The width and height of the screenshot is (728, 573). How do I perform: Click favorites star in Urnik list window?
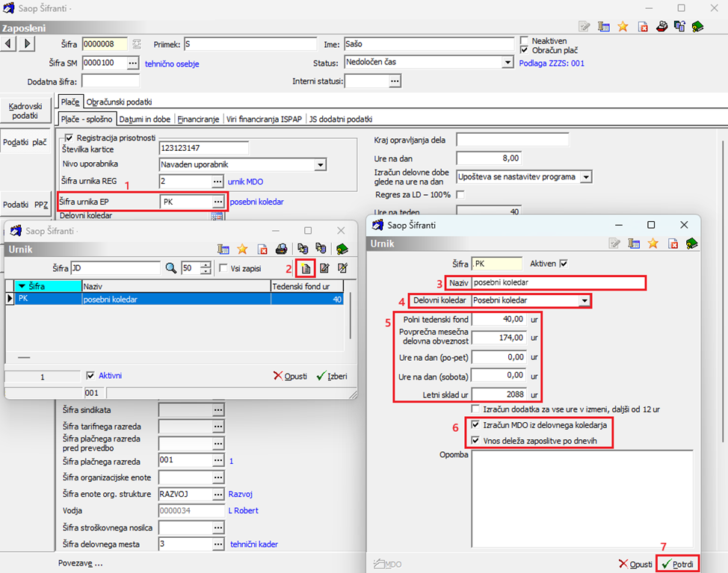coord(242,250)
